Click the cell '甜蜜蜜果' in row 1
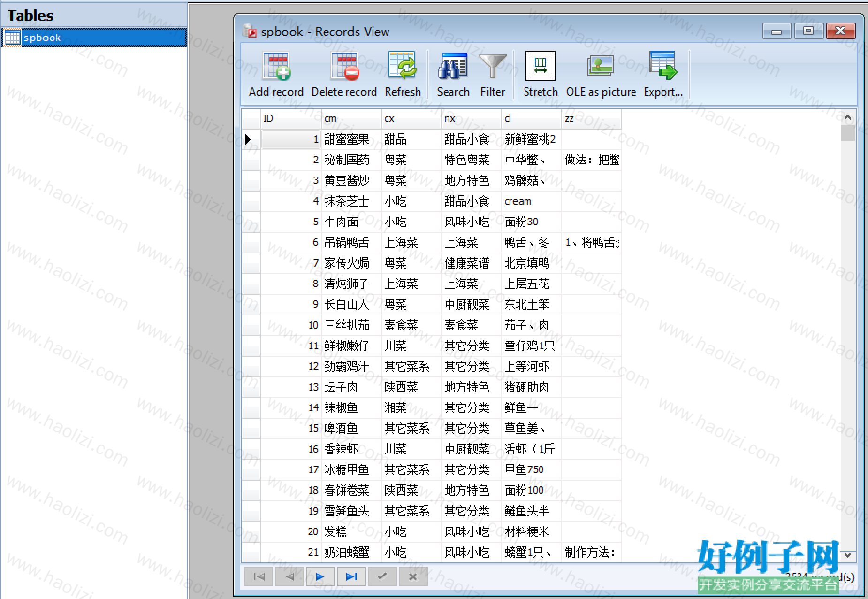868x599 pixels. [351, 139]
